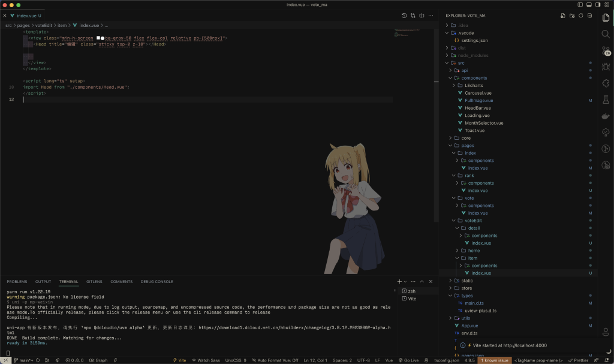Image resolution: width=614 pixels, height=364 pixels.
Task: Click the New File icon in Explorer
Action: (562, 15)
